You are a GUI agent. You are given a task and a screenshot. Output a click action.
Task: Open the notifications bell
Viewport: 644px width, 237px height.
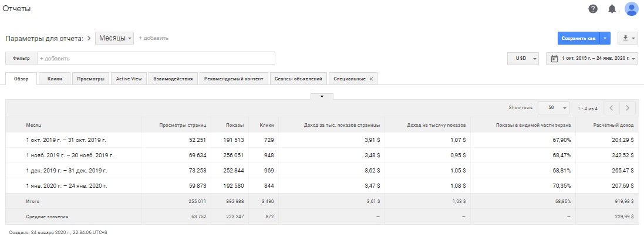[x=612, y=9]
